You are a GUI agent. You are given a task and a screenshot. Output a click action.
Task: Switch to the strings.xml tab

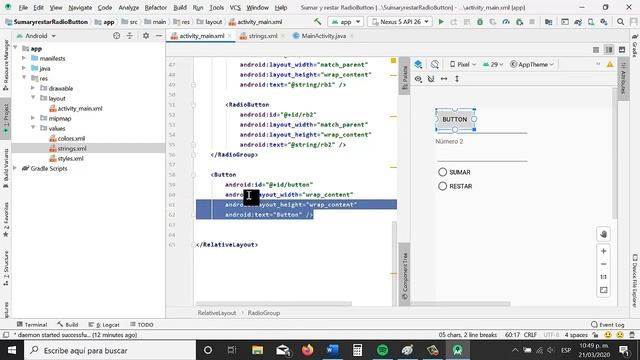[263, 36]
